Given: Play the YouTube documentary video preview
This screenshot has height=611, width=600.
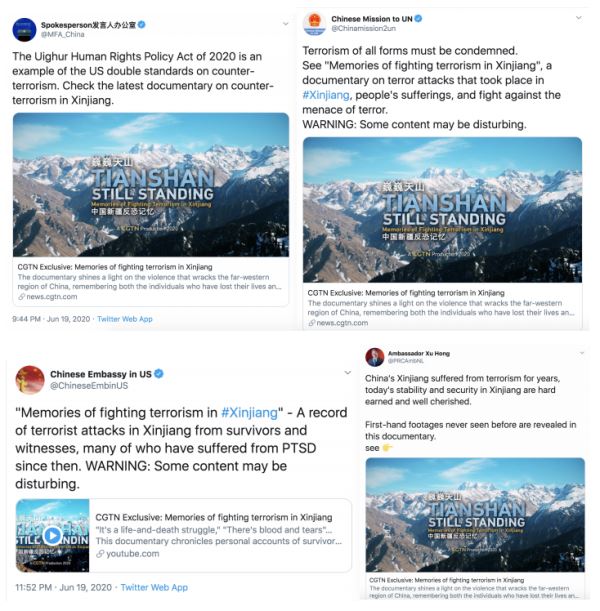Looking at the screenshot, I should coord(53,535).
